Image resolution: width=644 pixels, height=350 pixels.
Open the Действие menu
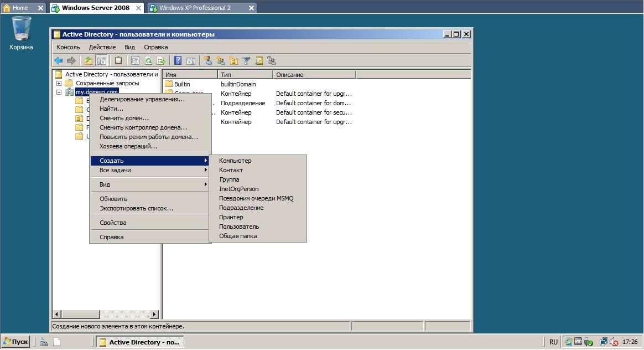coord(102,47)
